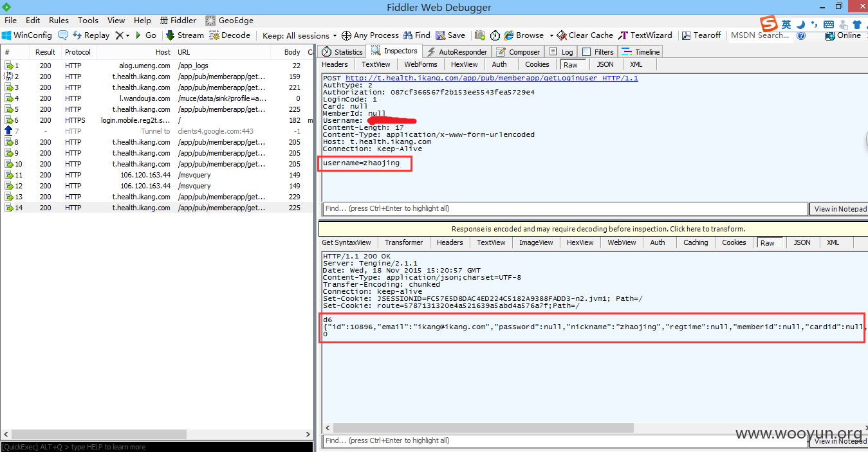Click the camera screenshot icon
Viewport: 868px width, 452px height.
pos(480,35)
